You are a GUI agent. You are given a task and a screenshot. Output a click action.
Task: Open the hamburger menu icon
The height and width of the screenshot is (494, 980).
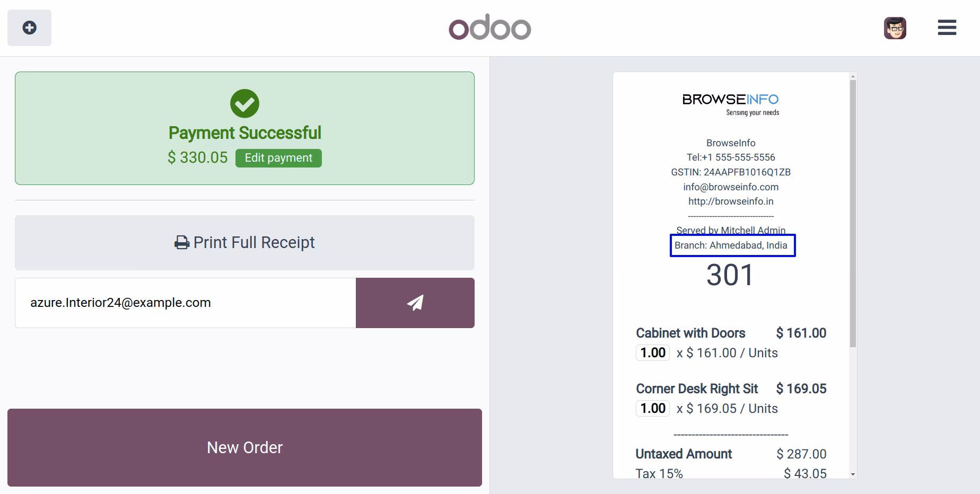(x=947, y=28)
